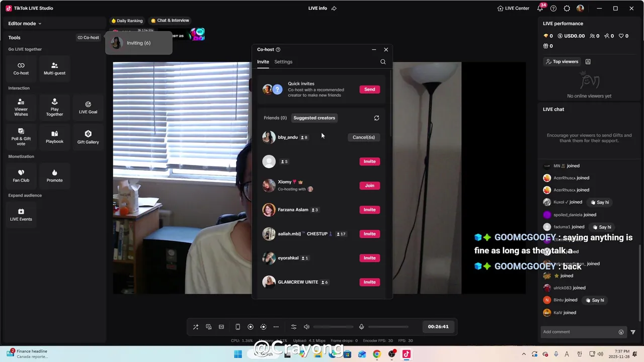Open the Top viewers tab
Viewport: 644px width, 362px height.
562,61
